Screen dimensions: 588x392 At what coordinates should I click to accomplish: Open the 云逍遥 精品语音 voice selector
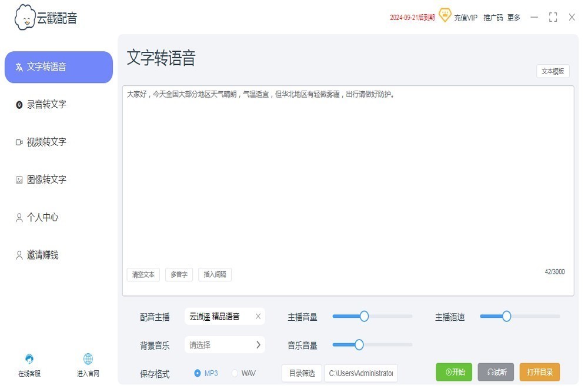click(x=218, y=317)
